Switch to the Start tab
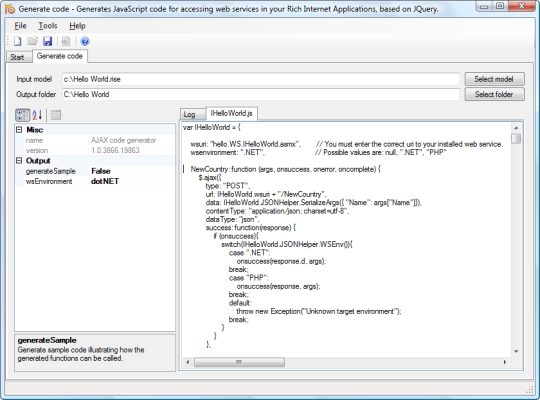 (x=17, y=57)
